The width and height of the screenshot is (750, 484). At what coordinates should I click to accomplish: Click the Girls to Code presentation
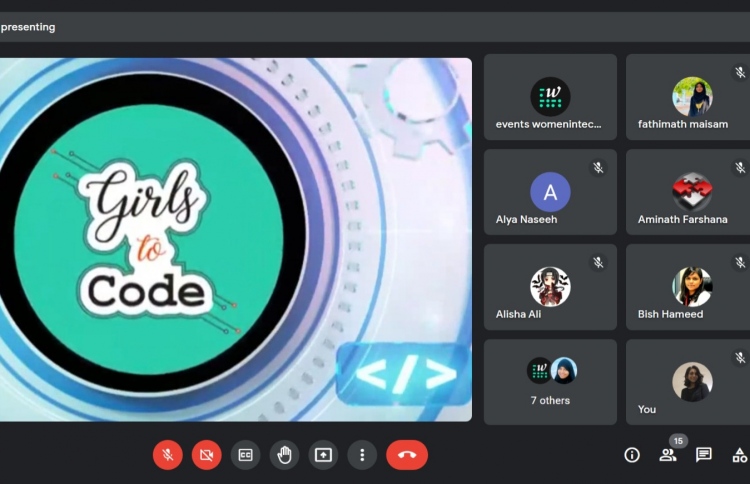coord(235,239)
